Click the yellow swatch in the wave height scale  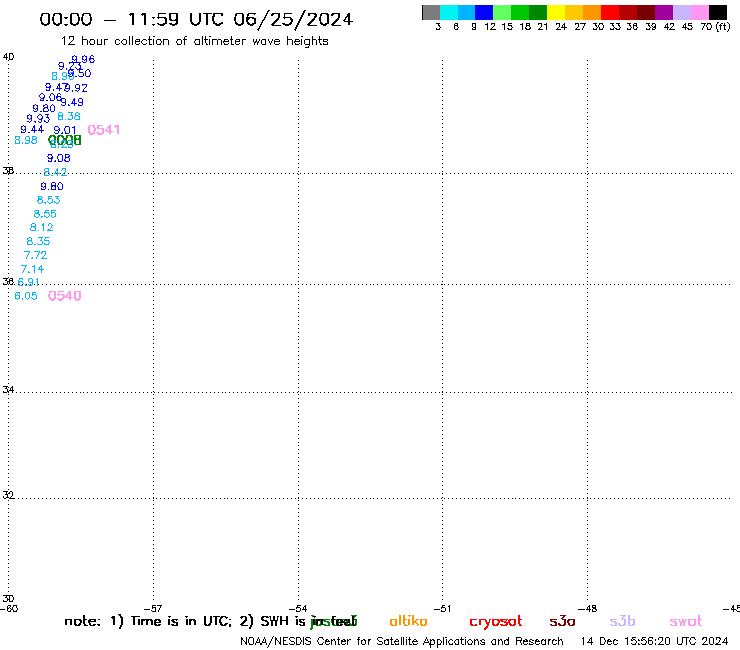coord(556,12)
